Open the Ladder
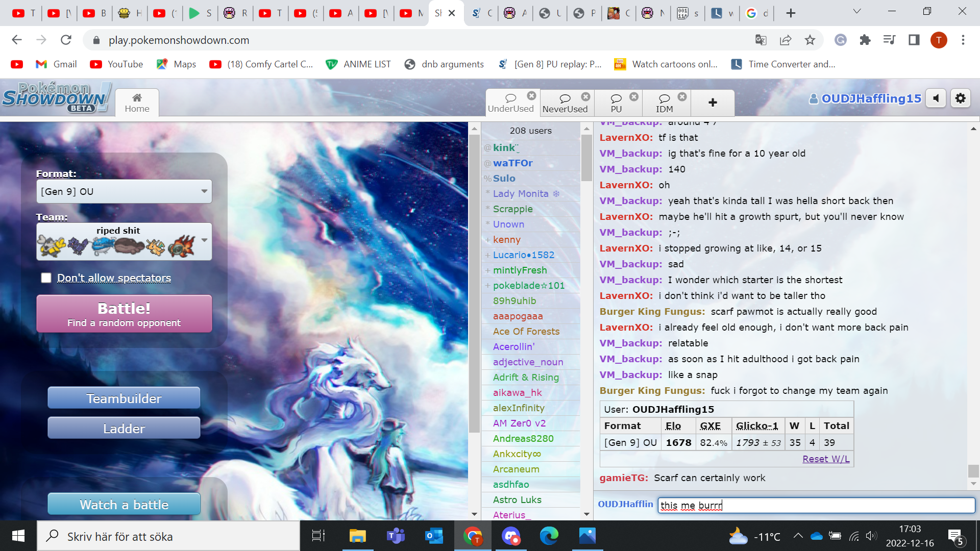Viewport: 980px width, 551px height. pos(124,428)
